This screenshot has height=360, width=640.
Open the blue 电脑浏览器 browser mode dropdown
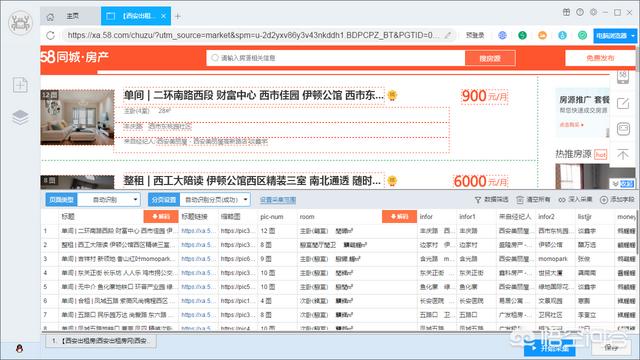click(x=615, y=36)
